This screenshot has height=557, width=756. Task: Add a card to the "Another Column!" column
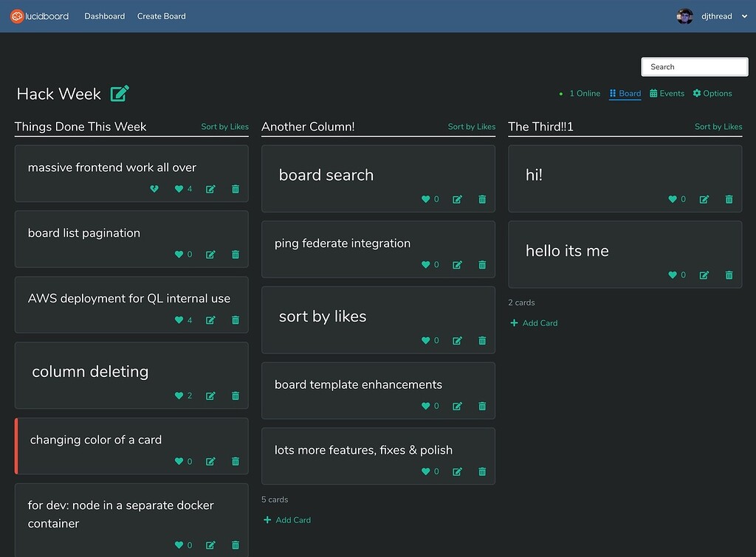(x=286, y=519)
